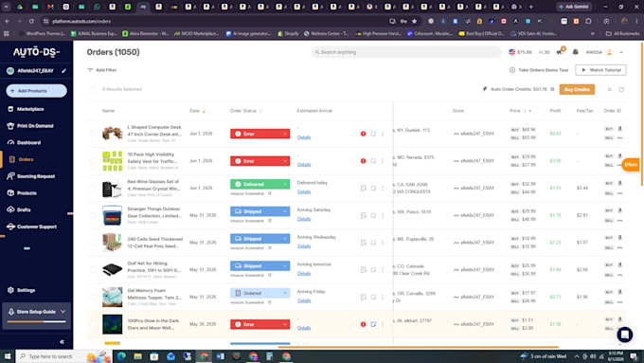Open Windows Start menu
Screen dimensions: 644x363
point(7,356)
